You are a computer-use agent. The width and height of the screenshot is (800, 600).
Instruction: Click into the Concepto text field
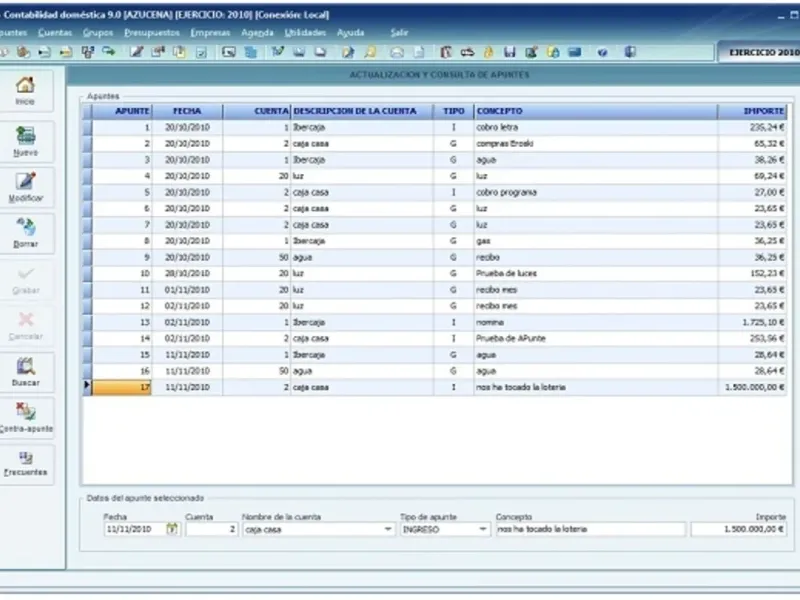tap(590, 530)
